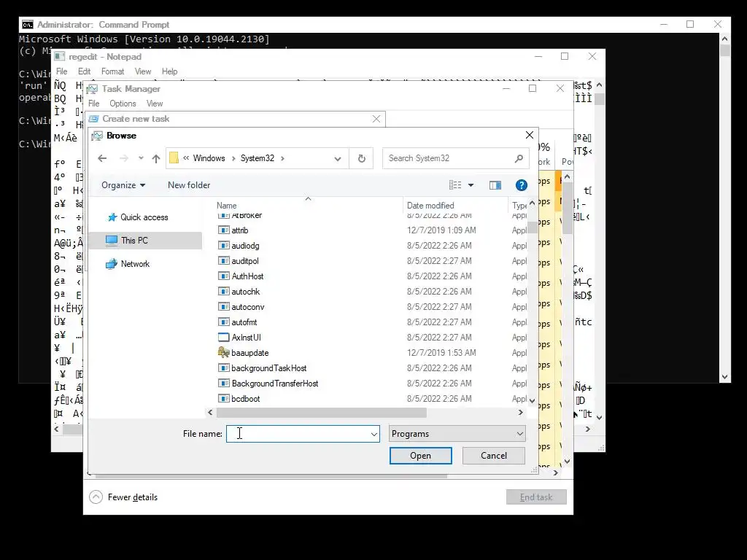Click the Task Manager process list scroll up arrow

pyautogui.click(x=567, y=177)
